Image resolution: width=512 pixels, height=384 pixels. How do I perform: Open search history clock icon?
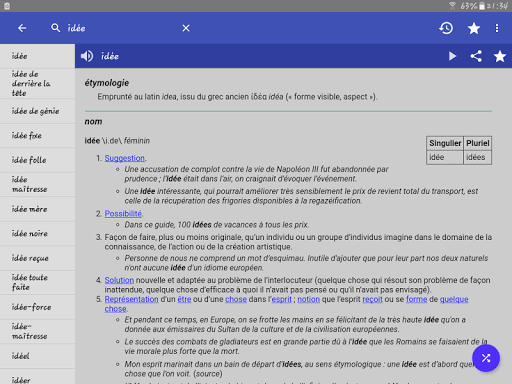pyautogui.click(x=446, y=28)
